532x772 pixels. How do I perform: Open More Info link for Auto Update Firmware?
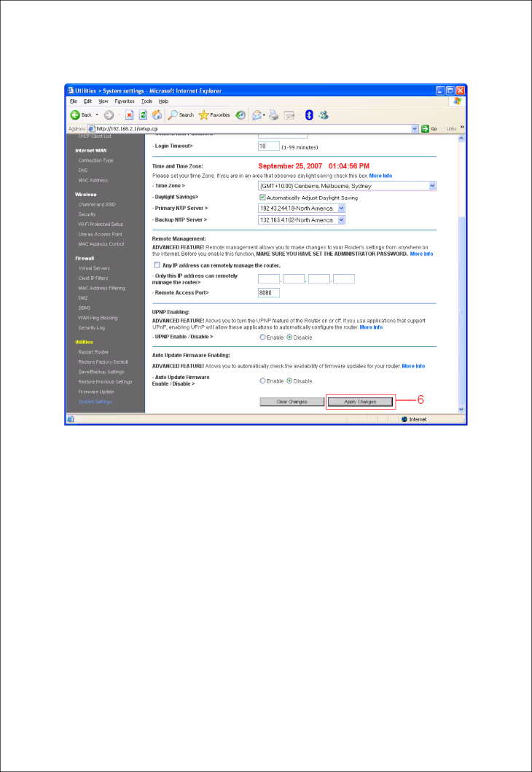point(413,366)
